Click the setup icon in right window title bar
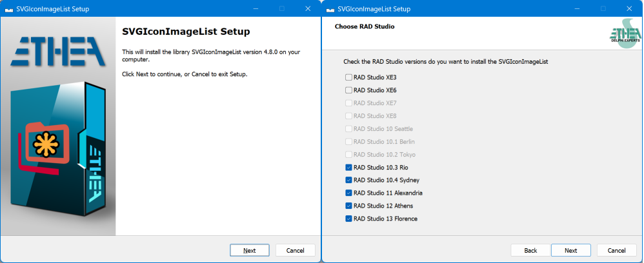The image size is (644, 263). point(330,9)
